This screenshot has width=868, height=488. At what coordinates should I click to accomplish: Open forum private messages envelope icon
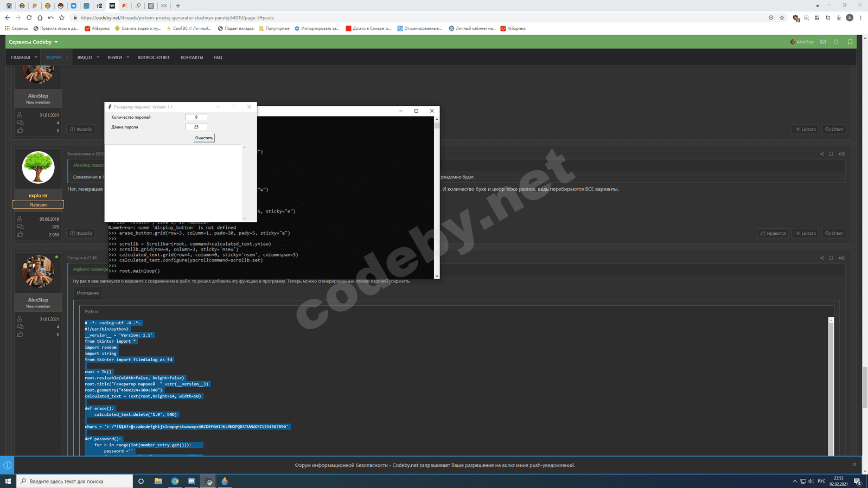tap(823, 42)
